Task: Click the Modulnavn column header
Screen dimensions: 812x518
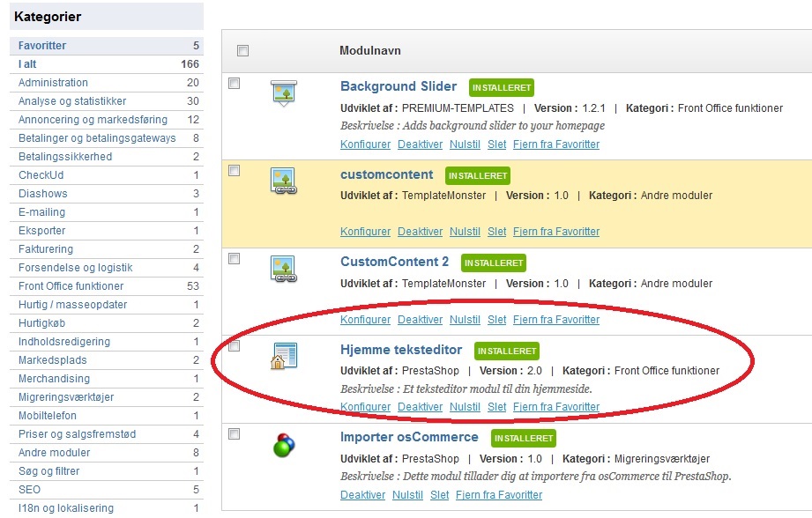Action: tap(369, 51)
